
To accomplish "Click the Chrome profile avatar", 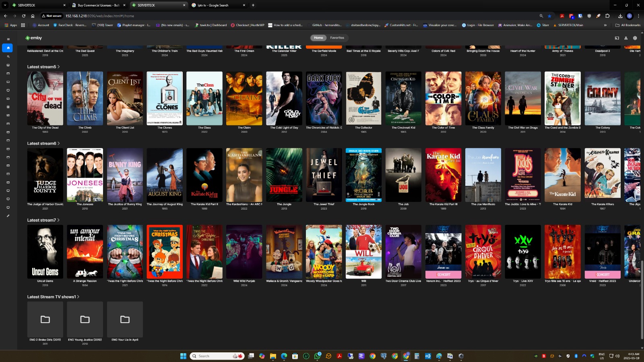I will (630, 16).
